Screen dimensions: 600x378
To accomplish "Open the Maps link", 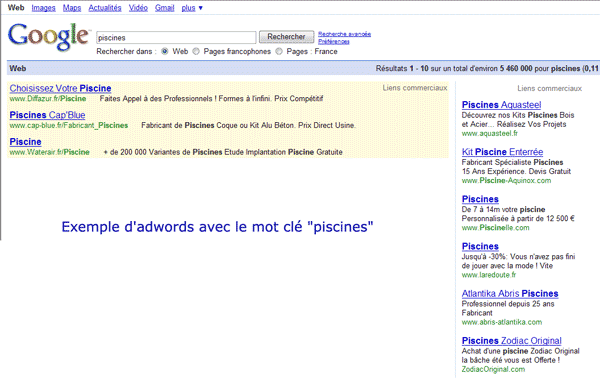I will 72,8.
